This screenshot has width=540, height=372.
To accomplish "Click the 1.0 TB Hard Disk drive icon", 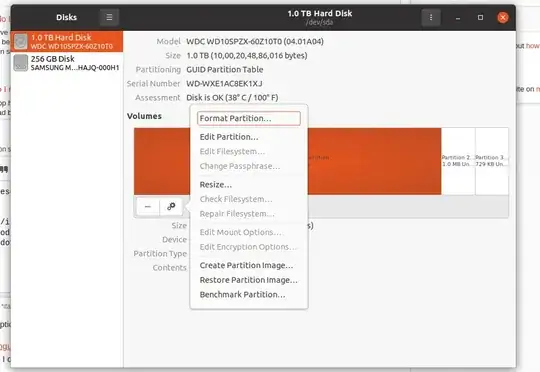I will (21, 41).
